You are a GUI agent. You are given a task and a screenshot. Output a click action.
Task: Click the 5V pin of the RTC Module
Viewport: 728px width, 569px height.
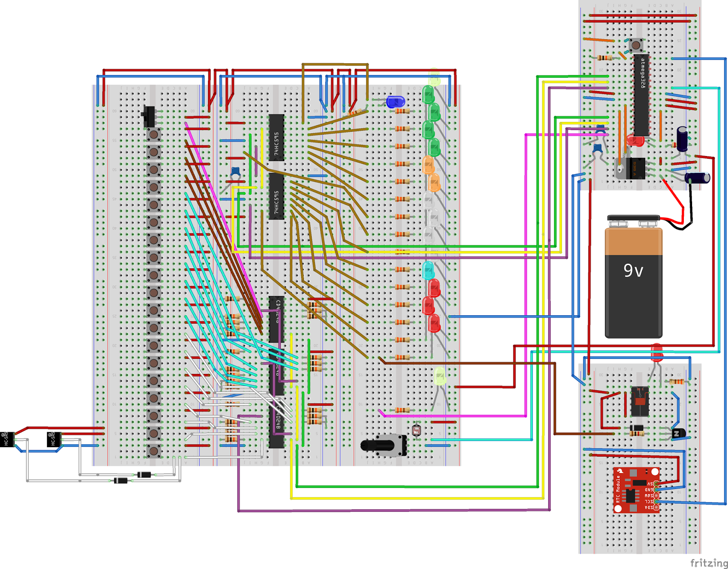click(x=655, y=484)
